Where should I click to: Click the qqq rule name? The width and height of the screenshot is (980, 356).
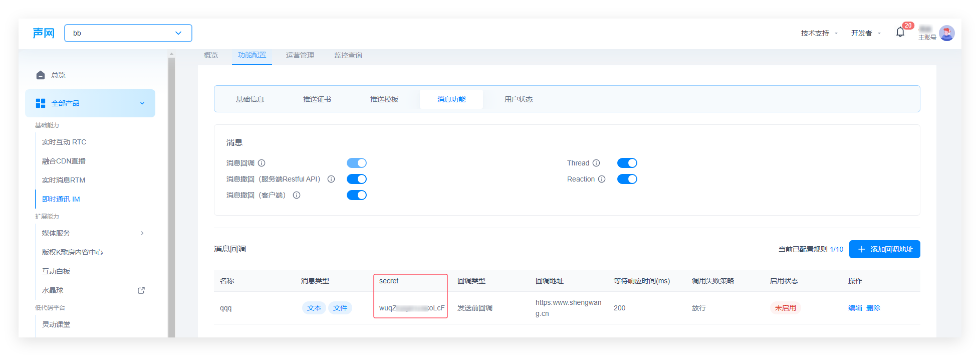[x=226, y=308]
